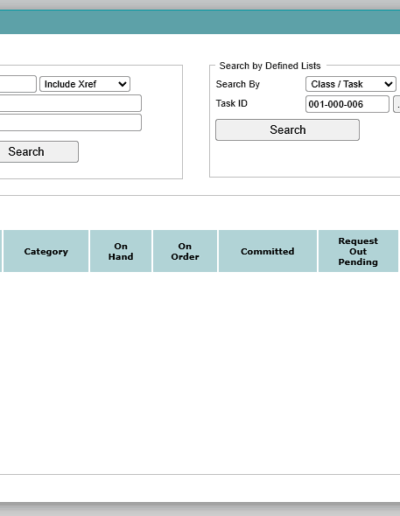Click Search in Search by Defined Lists
Image resolution: width=400 pixels, height=516 pixels.
point(287,130)
